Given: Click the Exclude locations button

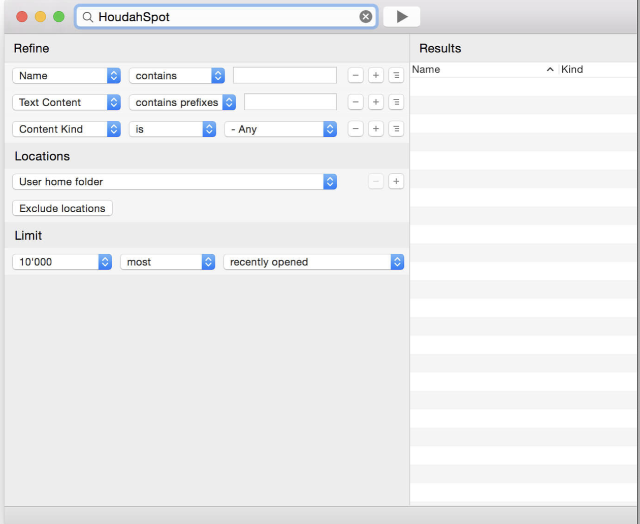Looking at the screenshot, I should point(62,208).
